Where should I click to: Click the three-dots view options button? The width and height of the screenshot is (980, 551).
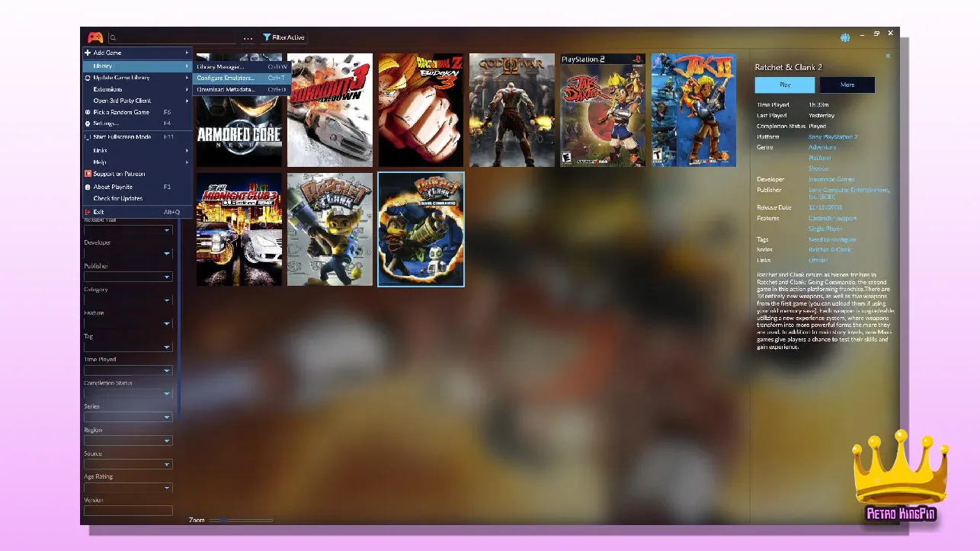tap(248, 37)
